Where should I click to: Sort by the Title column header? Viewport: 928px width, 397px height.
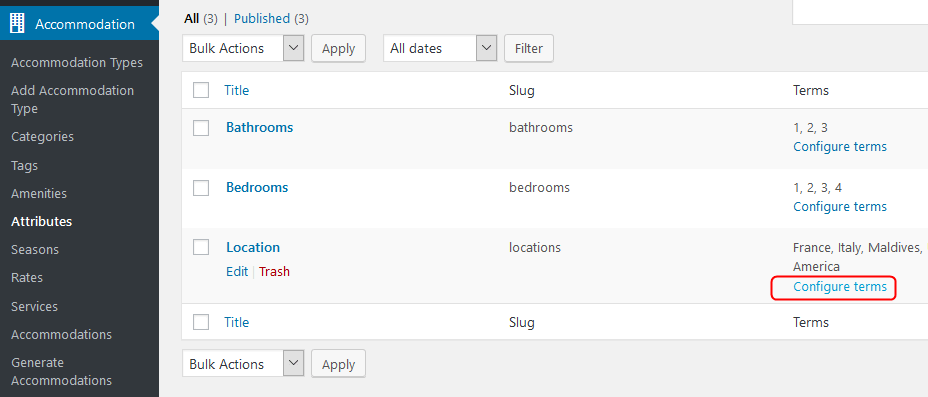tap(237, 91)
